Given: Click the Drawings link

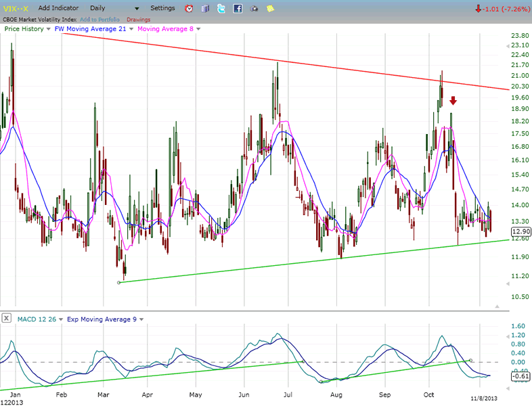Looking at the screenshot, I should [139, 19].
